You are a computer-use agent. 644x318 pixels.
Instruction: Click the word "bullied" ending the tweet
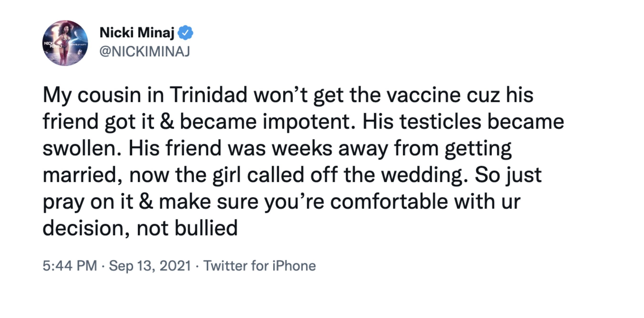coord(206,228)
